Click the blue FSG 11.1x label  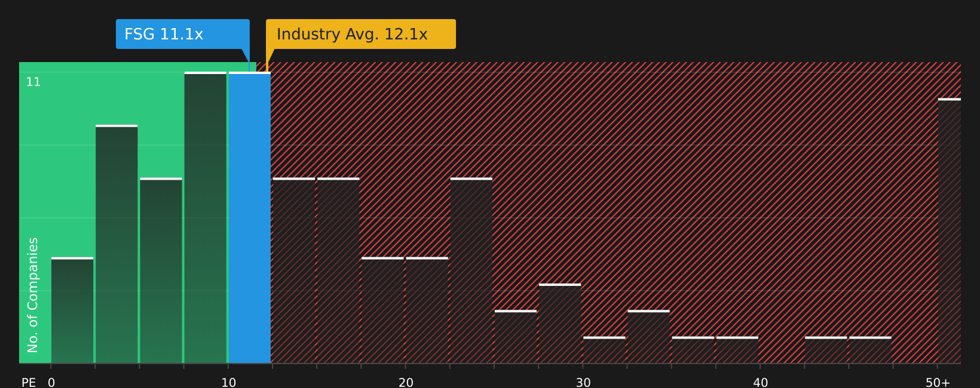[x=183, y=34]
